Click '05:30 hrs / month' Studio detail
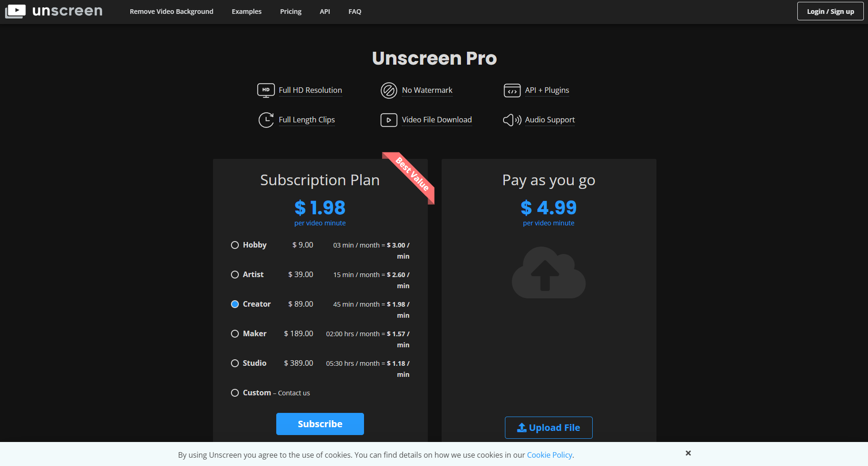This screenshot has width=868, height=466. 353,363
